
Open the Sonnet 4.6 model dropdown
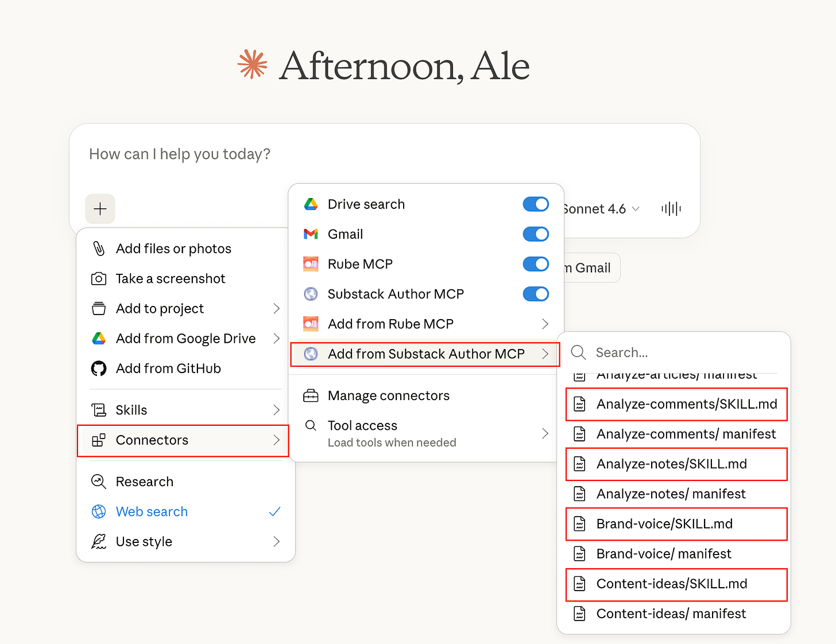point(601,209)
